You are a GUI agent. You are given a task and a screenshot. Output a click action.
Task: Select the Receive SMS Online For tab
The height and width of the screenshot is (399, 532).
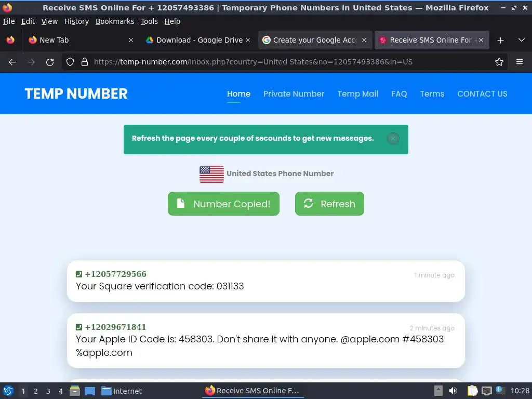[432, 40]
